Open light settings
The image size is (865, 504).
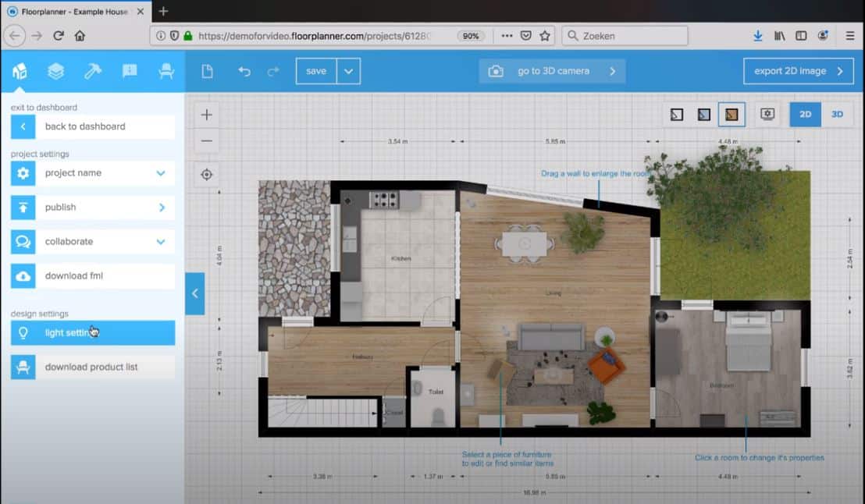pos(93,333)
